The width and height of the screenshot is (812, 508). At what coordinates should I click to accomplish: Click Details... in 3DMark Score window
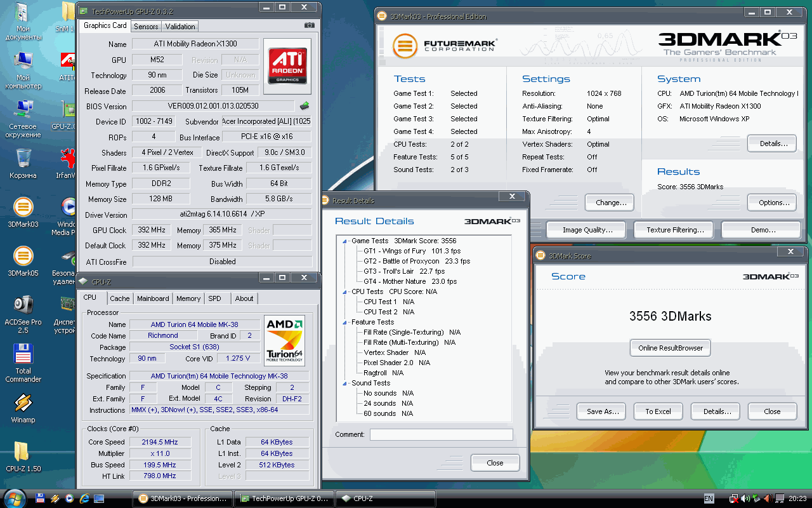[716, 411]
